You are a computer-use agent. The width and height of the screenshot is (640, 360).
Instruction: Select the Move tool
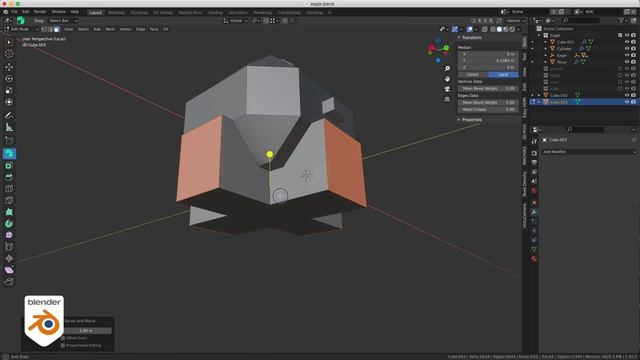pos(9,67)
